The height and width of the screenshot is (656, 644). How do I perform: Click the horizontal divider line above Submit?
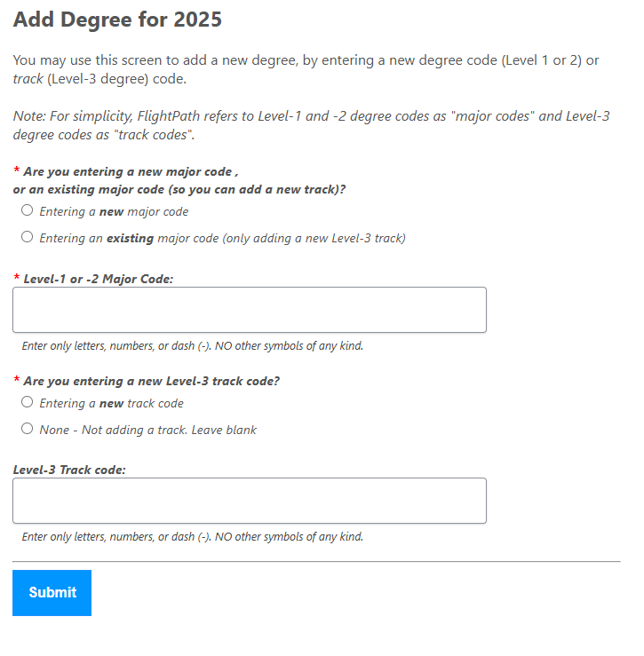click(x=316, y=561)
